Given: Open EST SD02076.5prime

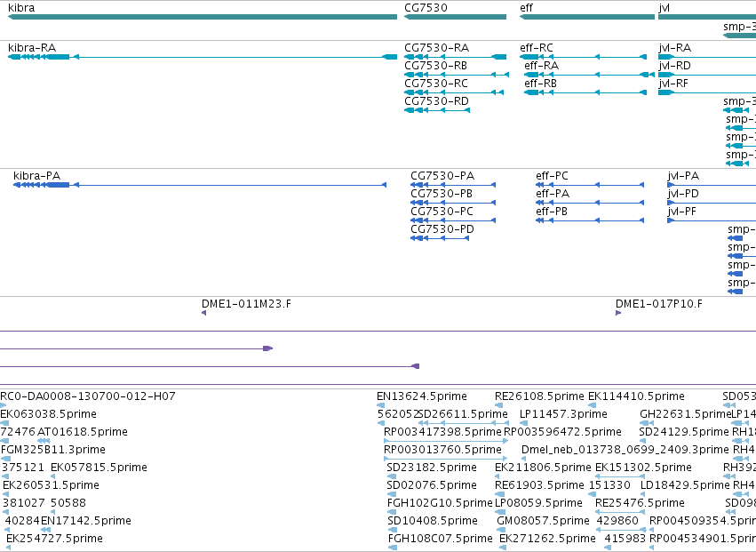Looking at the screenshot, I should pos(432,485).
